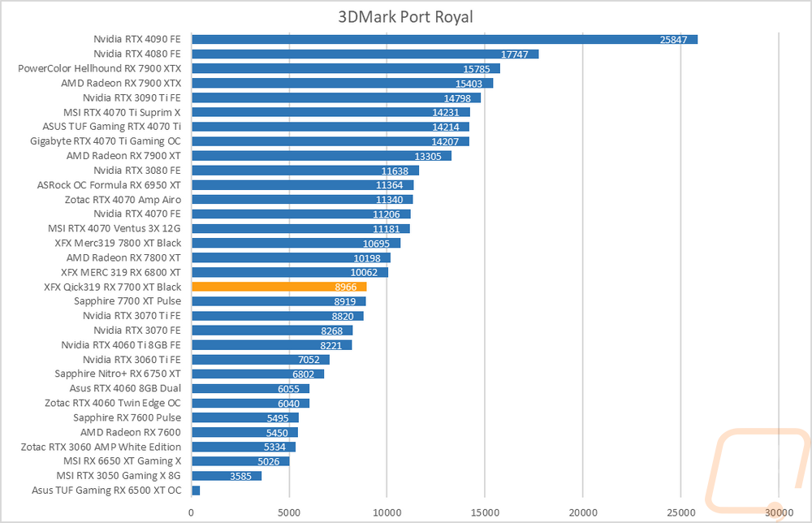Click the "Gigabyte RTX 4070 Ti Gaming OC" label
Image resolution: width=812 pixels, height=523 pixels.
(106, 141)
